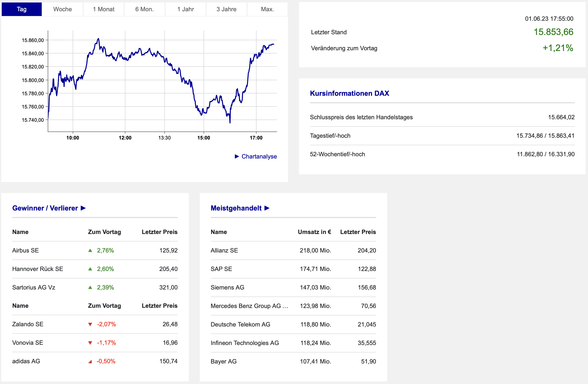The width and height of the screenshot is (588, 384).
Task: Expand the Gewinner / Verlierer arrow
Action: tap(83, 208)
